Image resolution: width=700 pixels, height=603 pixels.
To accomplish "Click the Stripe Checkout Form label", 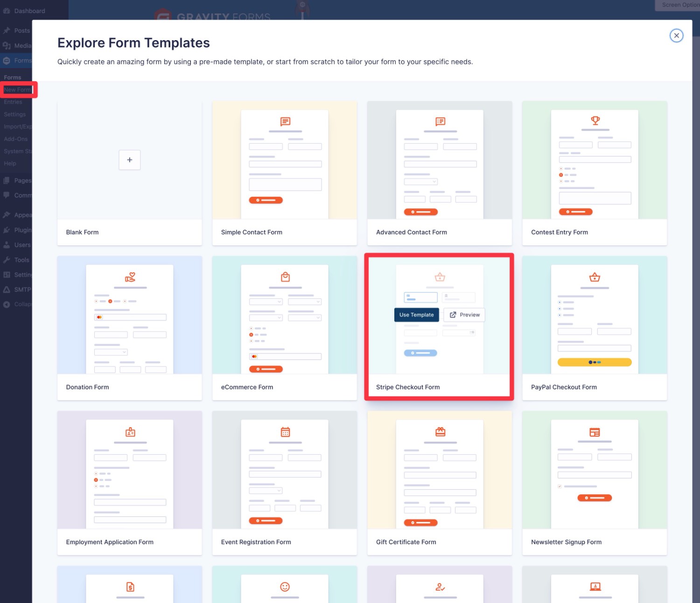I will click(408, 387).
